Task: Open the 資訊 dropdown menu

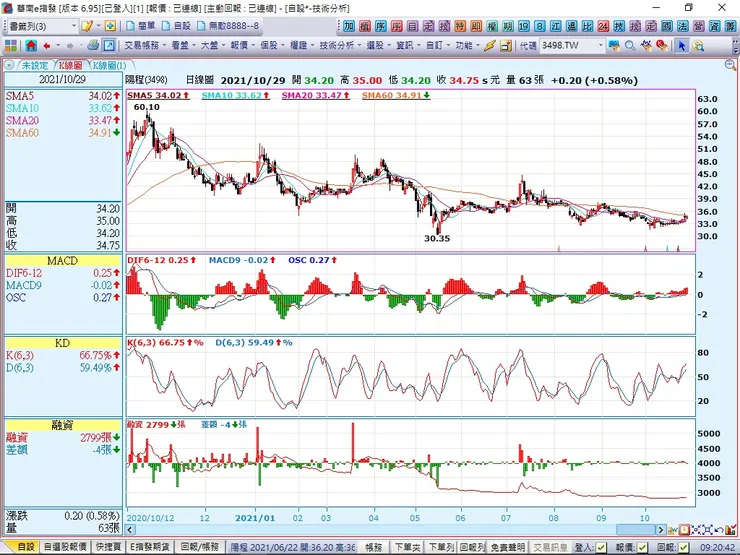Action: (408, 46)
